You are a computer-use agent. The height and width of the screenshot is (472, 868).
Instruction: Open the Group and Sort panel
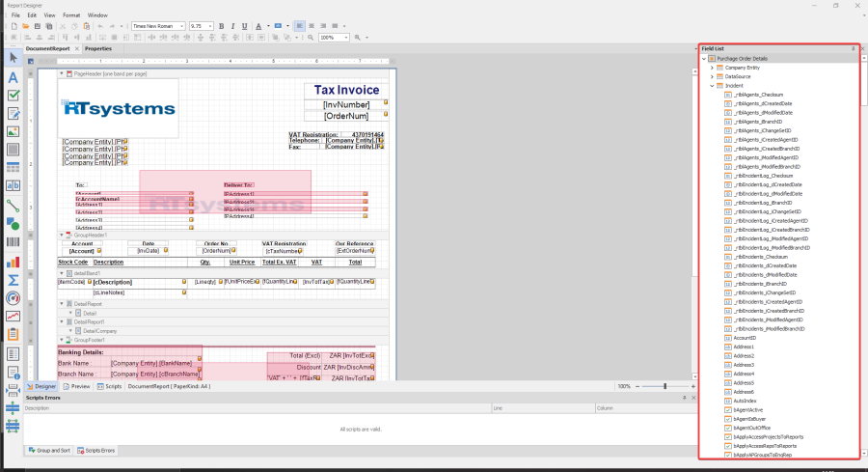coord(50,450)
